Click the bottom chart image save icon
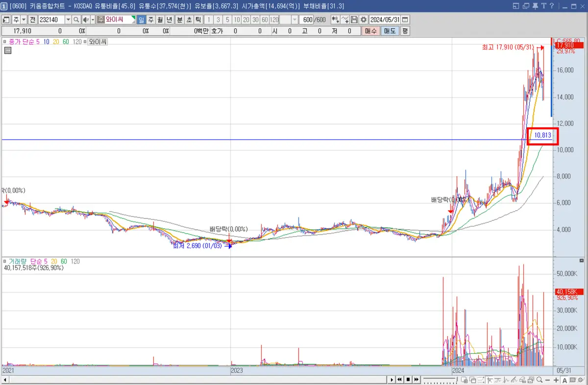Image resolution: width=588 pixels, height=385 pixels. 531,380
